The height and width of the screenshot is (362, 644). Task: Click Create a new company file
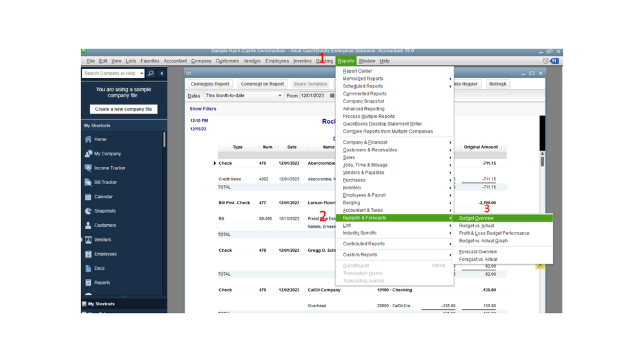[123, 109]
